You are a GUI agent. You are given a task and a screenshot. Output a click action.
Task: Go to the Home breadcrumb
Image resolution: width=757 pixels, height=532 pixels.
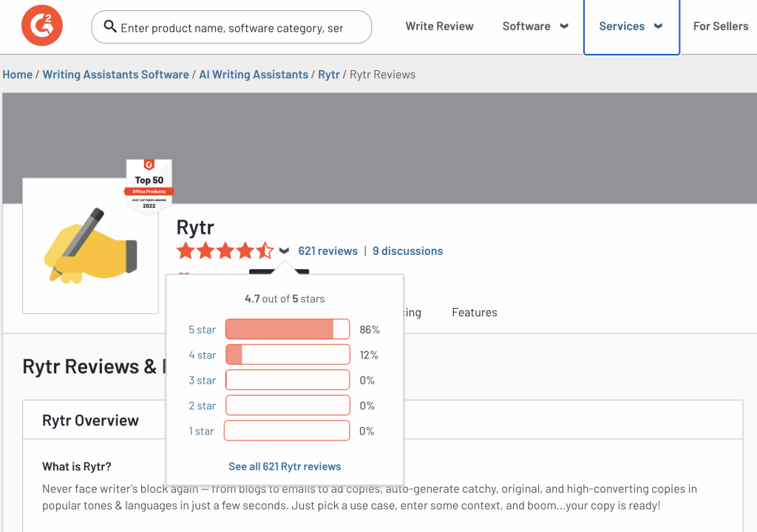pyautogui.click(x=18, y=75)
